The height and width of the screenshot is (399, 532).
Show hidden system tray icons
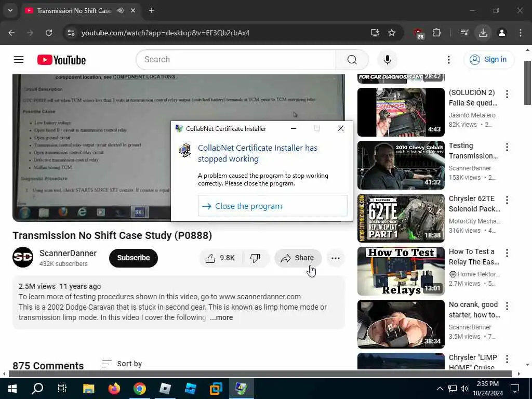(440, 389)
